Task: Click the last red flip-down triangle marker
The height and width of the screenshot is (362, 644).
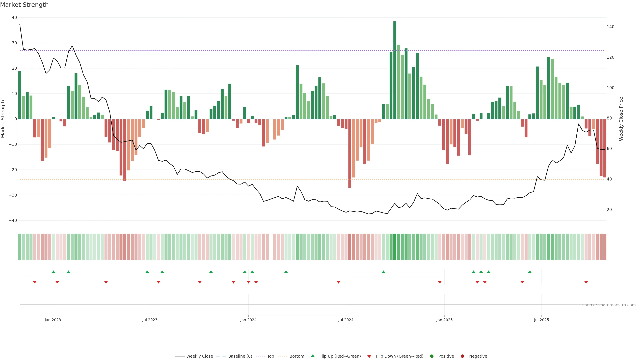Action: coord(586,282)
